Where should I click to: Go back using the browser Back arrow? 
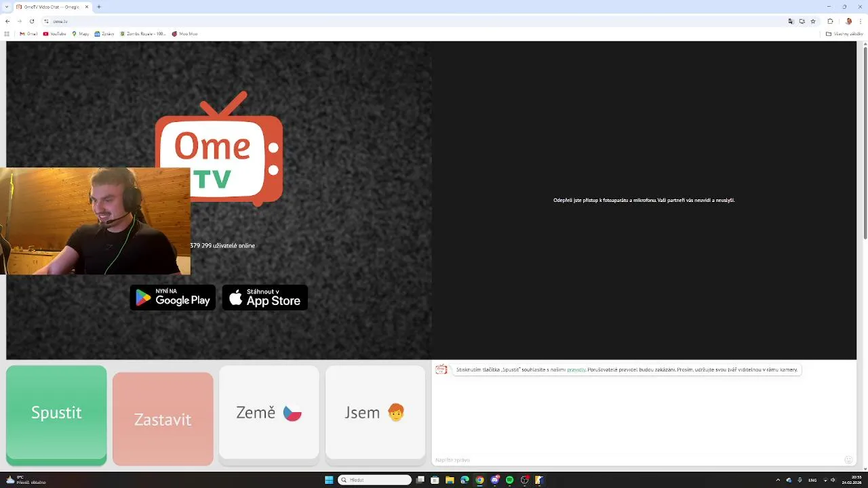tap(7, 21)
